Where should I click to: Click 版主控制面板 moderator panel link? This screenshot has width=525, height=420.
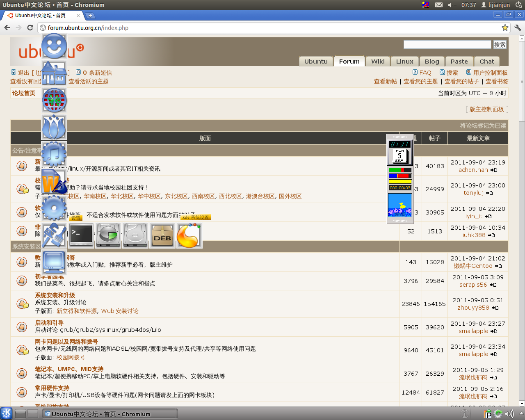point(487,109)
